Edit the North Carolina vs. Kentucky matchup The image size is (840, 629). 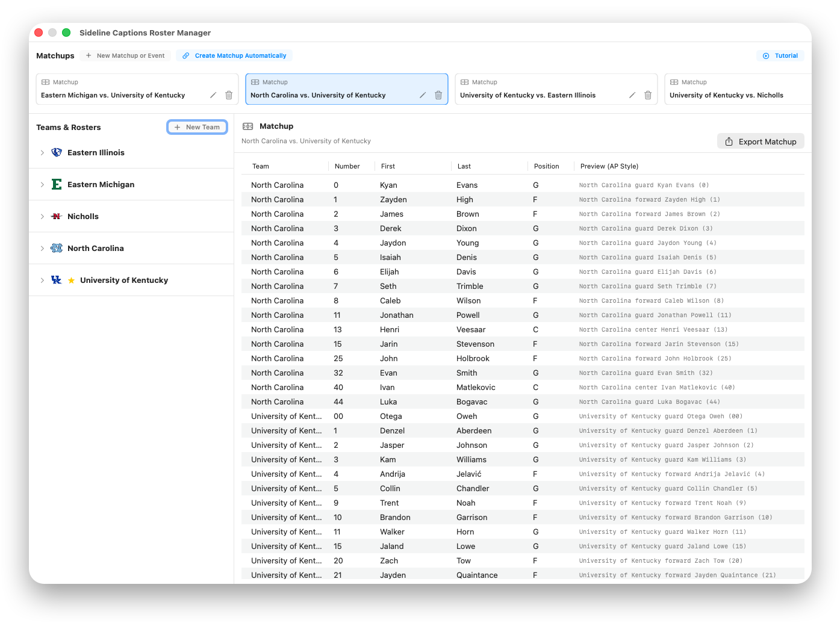[x=423, y=95]
